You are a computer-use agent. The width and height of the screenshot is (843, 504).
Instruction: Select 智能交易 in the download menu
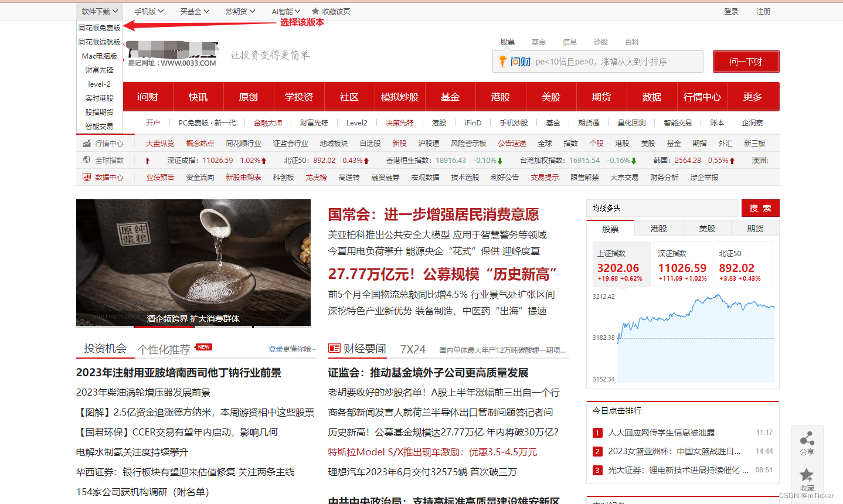[100, 126]
